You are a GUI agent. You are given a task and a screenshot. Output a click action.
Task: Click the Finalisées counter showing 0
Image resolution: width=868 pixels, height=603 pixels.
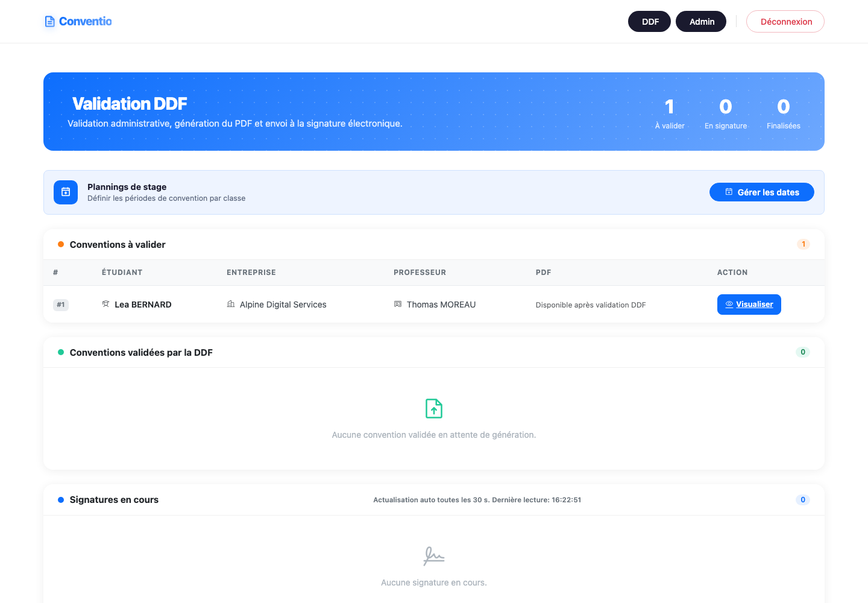point(784,113)
